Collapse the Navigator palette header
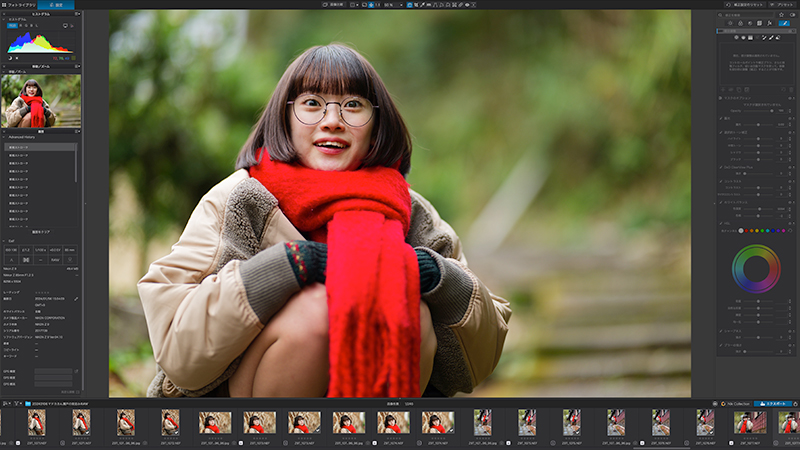The width and height of the screenshot is (800, 450). (4, 66)
